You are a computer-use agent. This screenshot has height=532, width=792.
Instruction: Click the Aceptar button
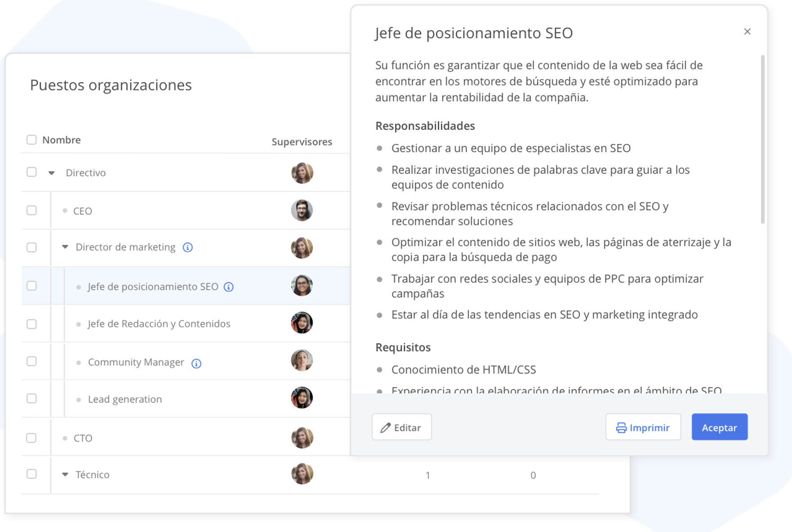720,427
